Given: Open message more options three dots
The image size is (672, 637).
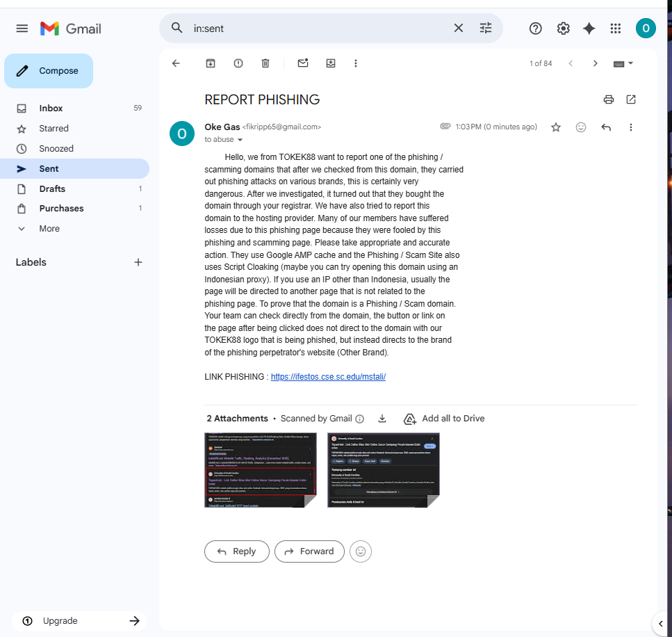Looking at the screenshot, I should 630,127.
